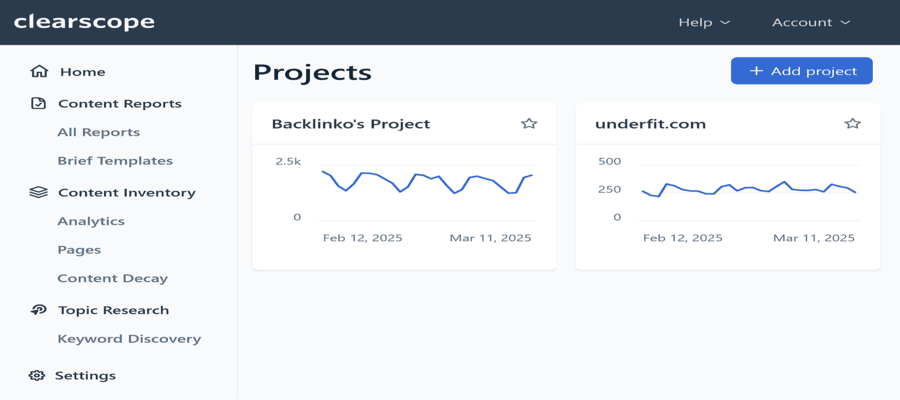Viewport: 900px width, 400px height.
Task: Click the Topic Research icon
Action: tap(38, 310)
